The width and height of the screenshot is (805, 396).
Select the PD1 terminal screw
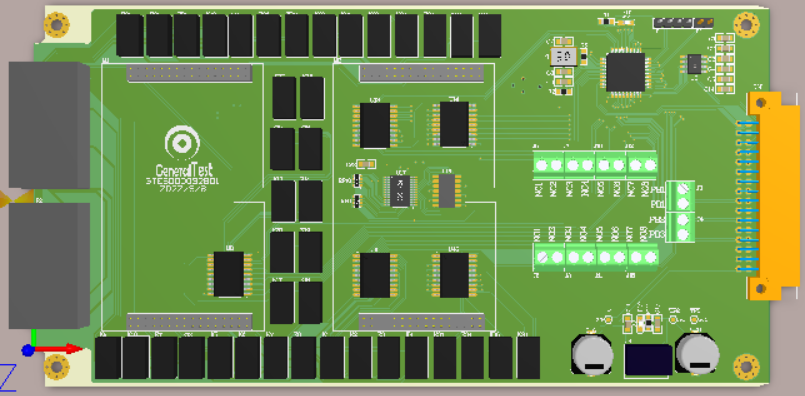[x=682, y=204]
